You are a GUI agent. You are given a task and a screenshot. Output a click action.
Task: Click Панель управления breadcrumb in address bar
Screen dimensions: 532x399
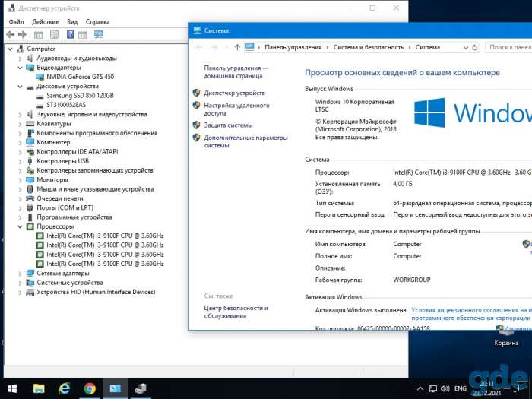click(x=293, y=47)
